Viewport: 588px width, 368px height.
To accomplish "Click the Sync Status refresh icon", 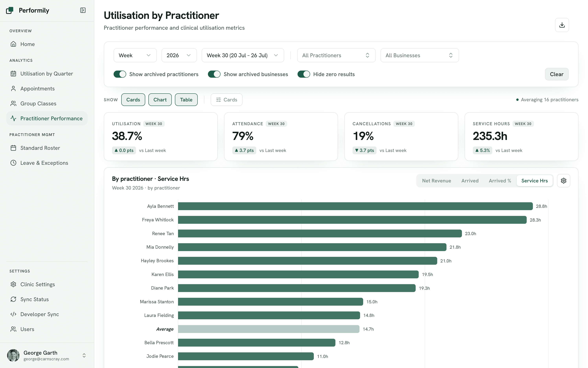I will [13, 299].
